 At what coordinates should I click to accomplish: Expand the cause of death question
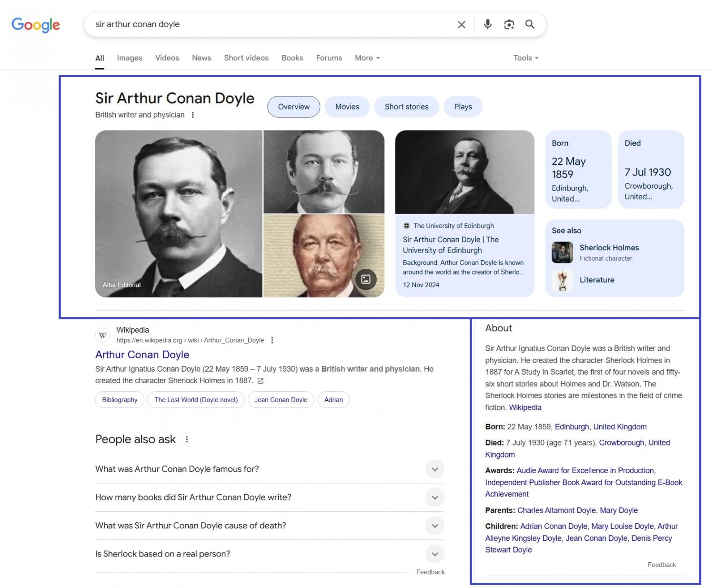pyautogui.click(x=270, y=526)
